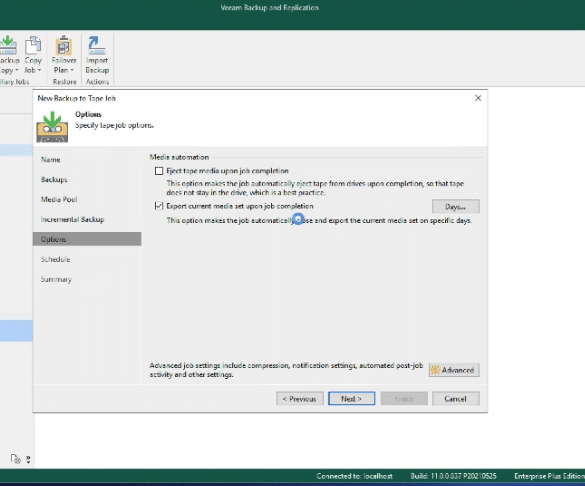
Task: Close the New Backup to Tape Job dialog
Action: point(478,98)
